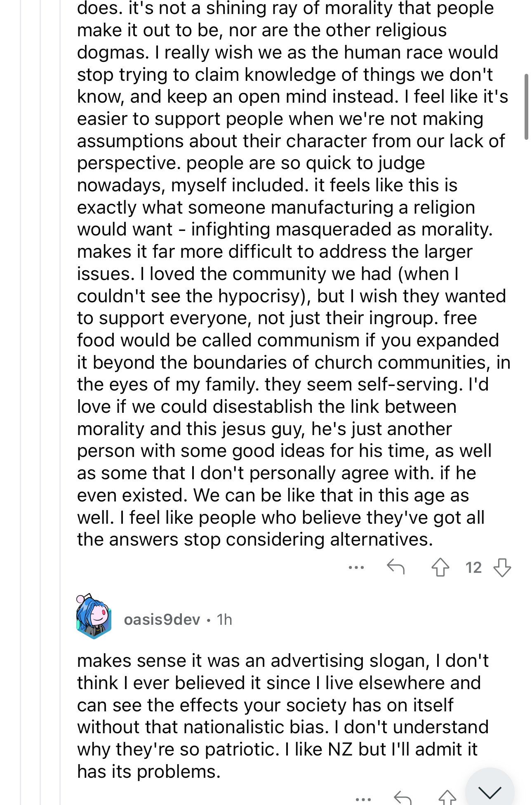This screenshot has width=532, height=805.
Task: Downvote the comment showing 12 points
Action: [x=502, y=567]
